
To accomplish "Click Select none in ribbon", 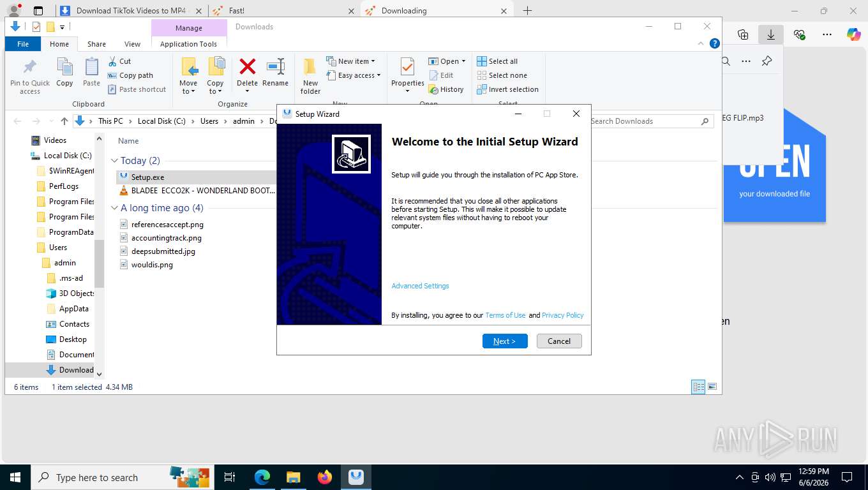I will 502,75.
